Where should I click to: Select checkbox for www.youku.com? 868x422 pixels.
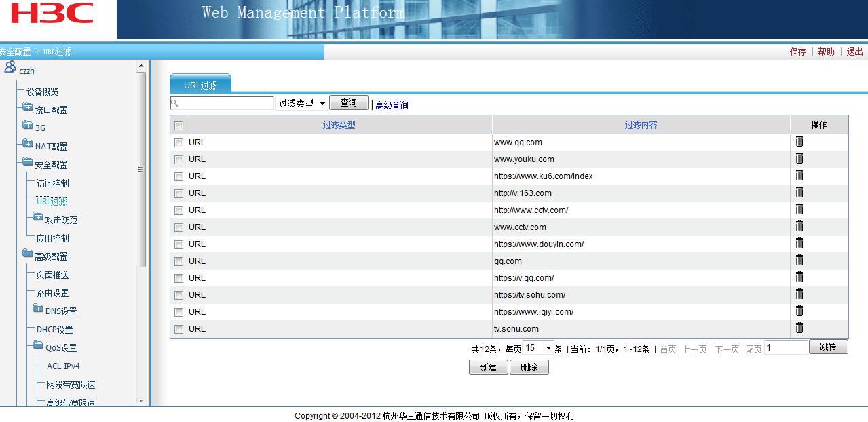[178, 159]
